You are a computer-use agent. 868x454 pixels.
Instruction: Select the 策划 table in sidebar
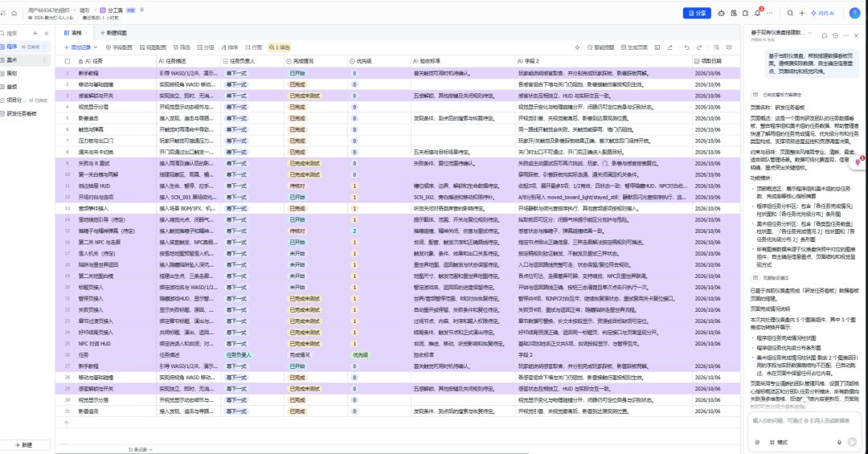(25, 73)
